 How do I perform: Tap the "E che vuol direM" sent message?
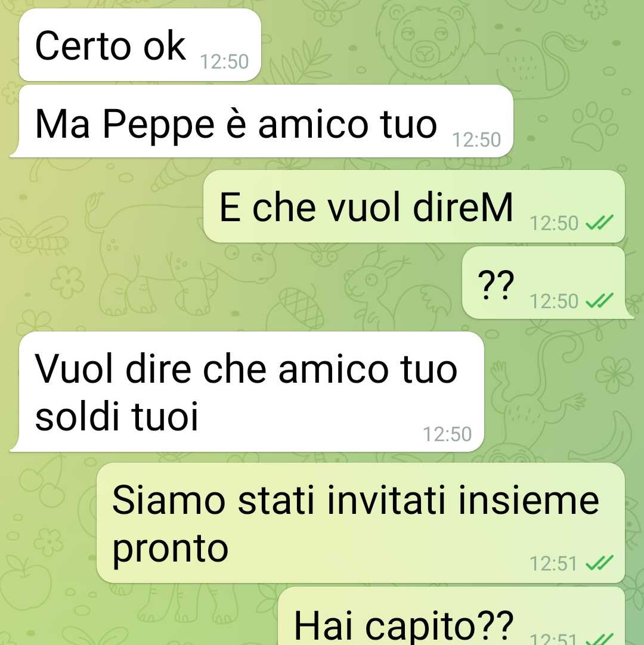pos(414,206)
